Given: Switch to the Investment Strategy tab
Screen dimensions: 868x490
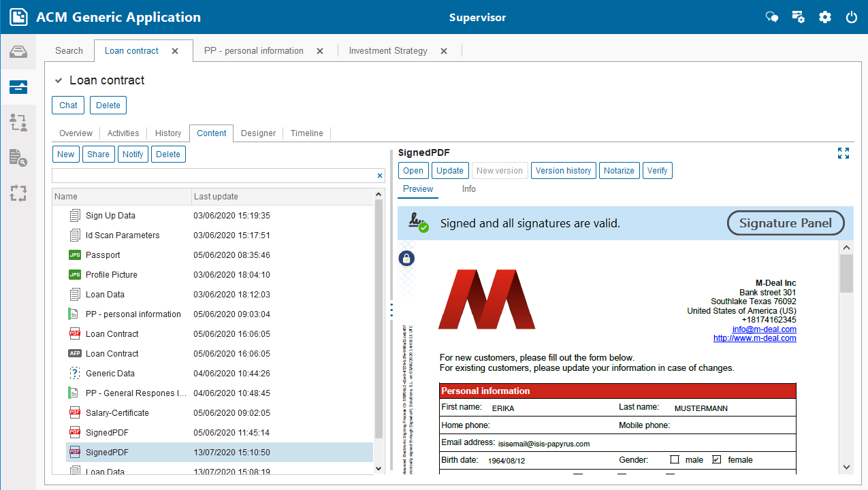Looking at the screenshot, I should point(388,51).
